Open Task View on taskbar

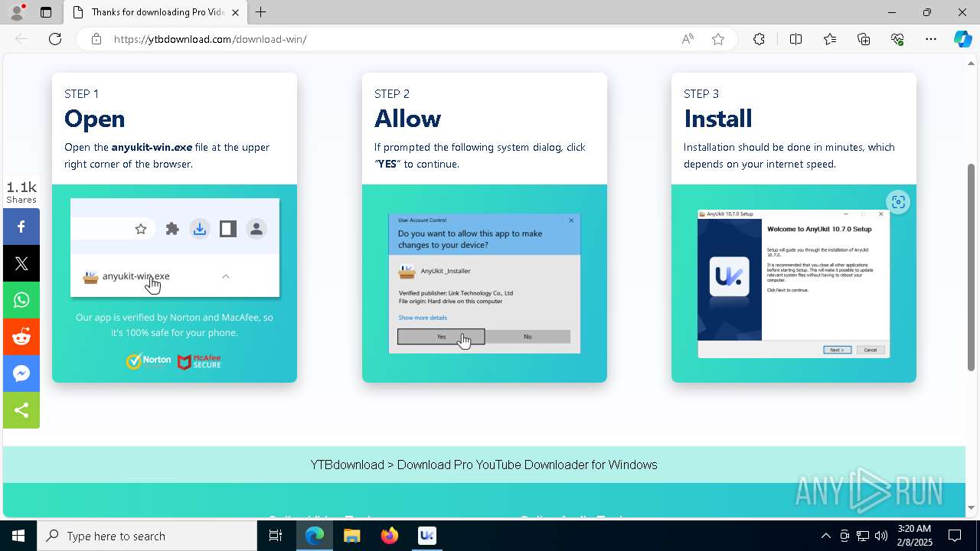coord(276,536)
